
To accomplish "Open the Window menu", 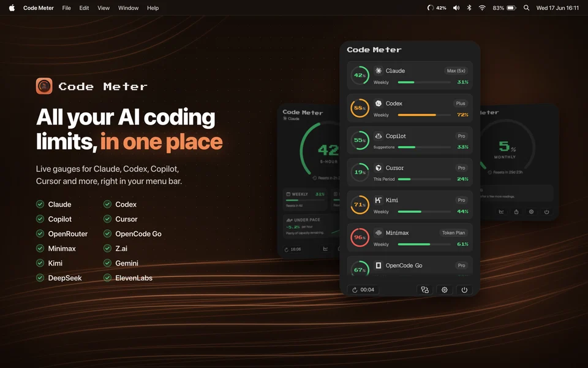I will (x=128, y=8).
